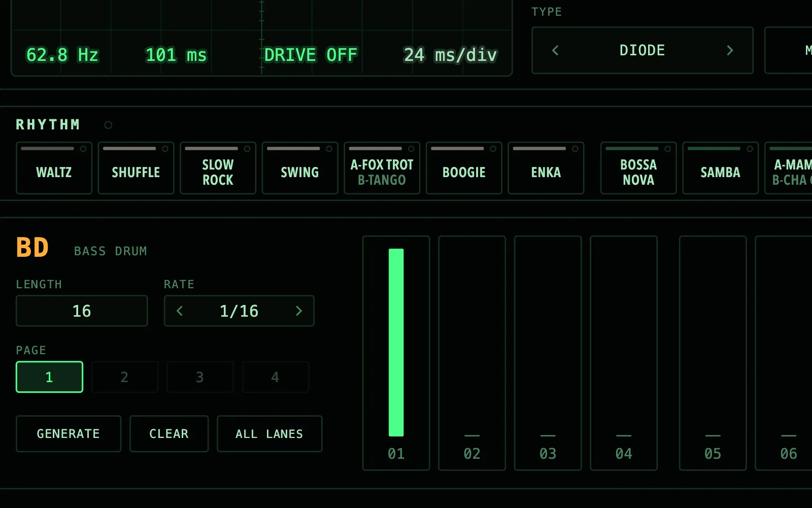Select the BOOGIE rhythm preset
This screenshot has height=508, width=812.
pos(464,168)
